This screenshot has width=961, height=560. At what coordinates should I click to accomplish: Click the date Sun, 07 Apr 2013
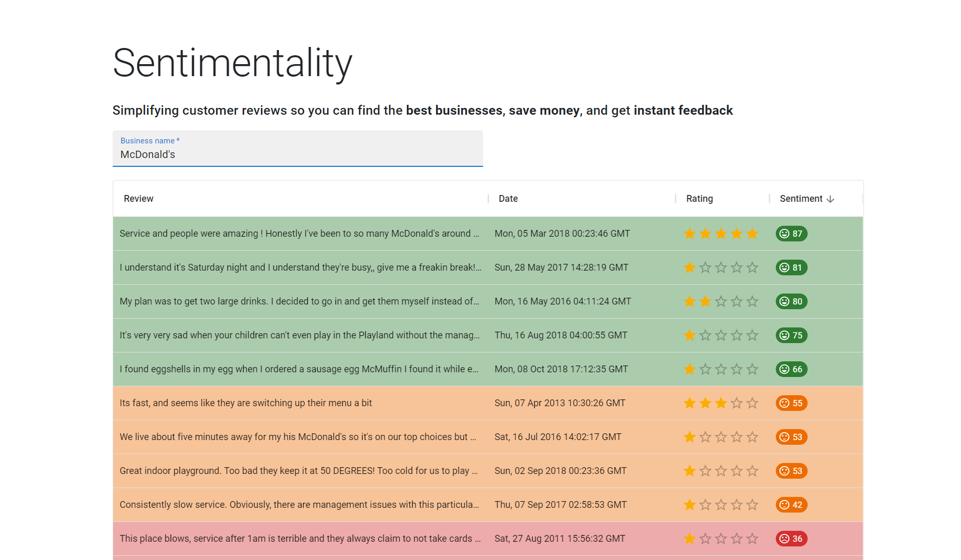coord(560,403)
